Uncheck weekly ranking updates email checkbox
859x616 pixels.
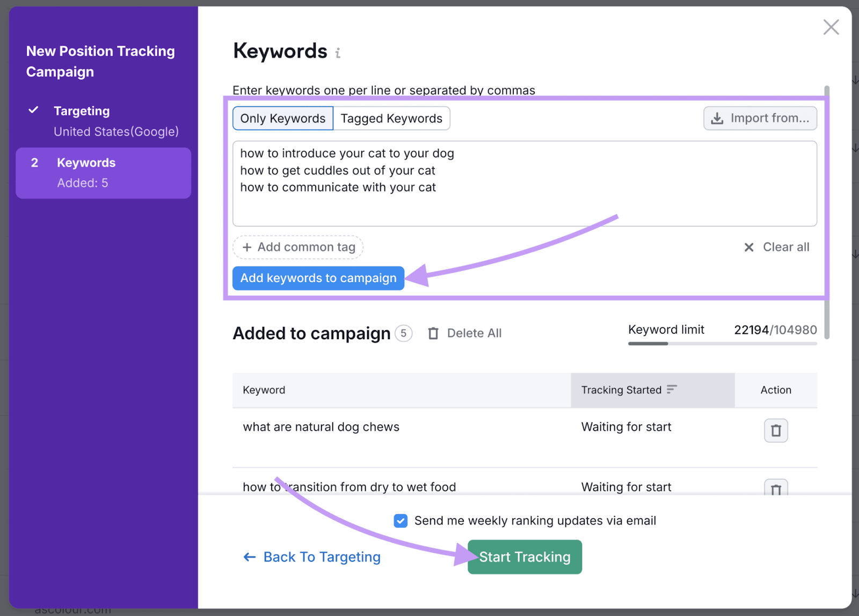[x=401, y=521]
